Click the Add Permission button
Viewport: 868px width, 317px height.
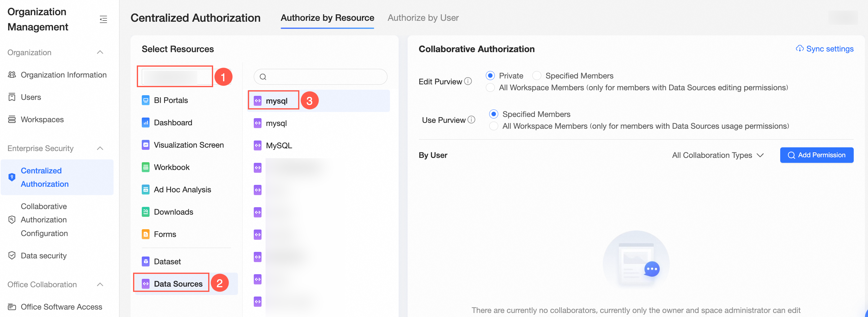click(817, 155)
